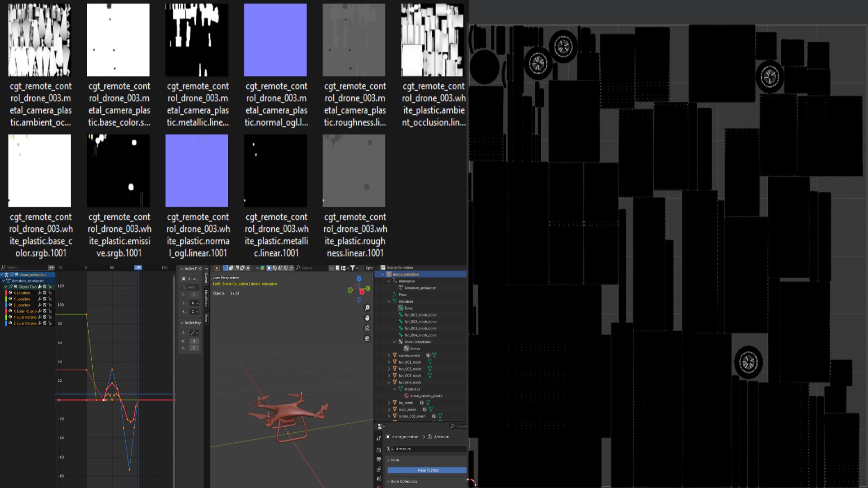Viewport: 868px width, 488px height.
Task: Open the Render properties tab icon
Action: point(379,450)
